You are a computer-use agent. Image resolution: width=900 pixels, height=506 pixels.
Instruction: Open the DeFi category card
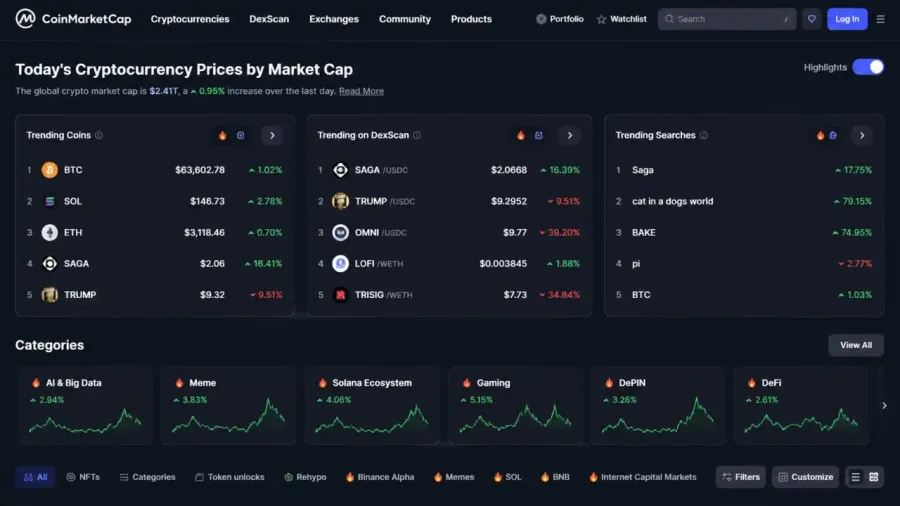click(x=801, y=406)
